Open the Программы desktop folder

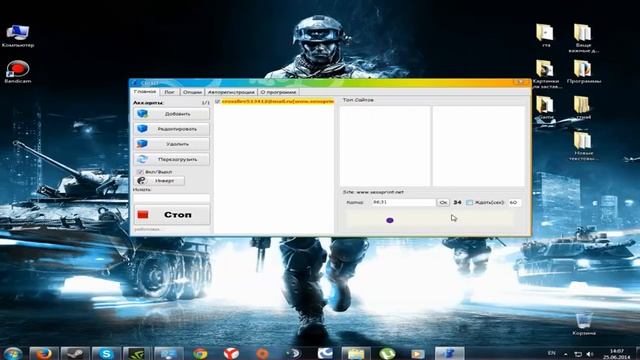tap(583, 72)
